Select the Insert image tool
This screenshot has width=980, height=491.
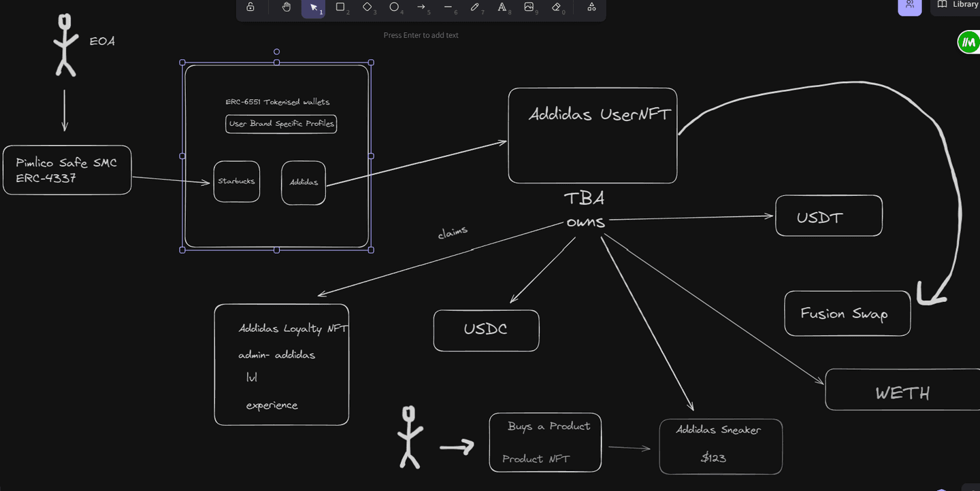tap(529, 7)
